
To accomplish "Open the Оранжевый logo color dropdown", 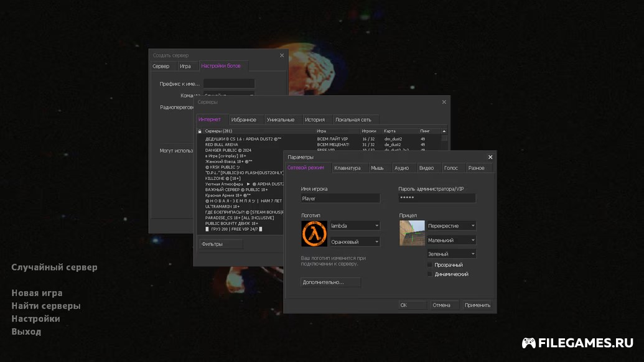I will (355, 242).
